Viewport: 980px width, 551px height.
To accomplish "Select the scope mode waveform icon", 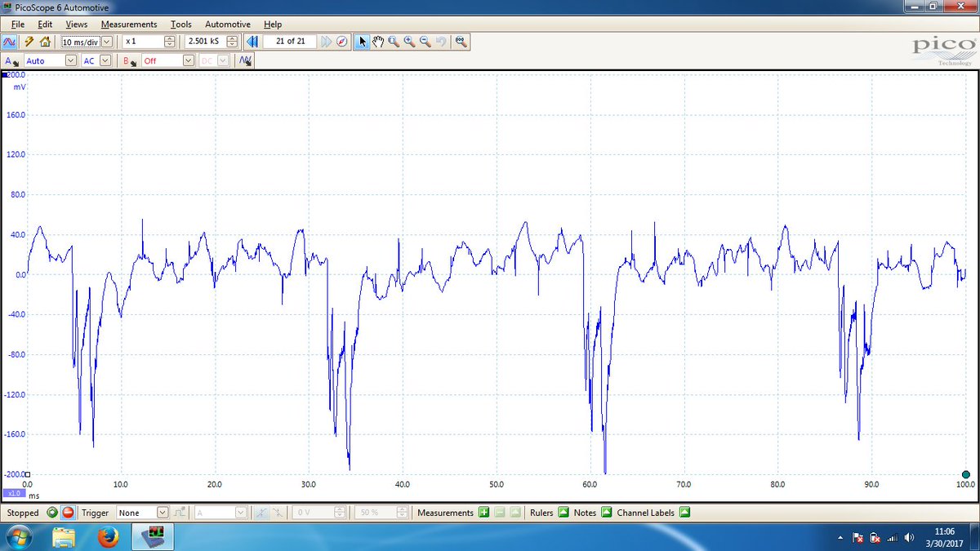I will point(10,42).
